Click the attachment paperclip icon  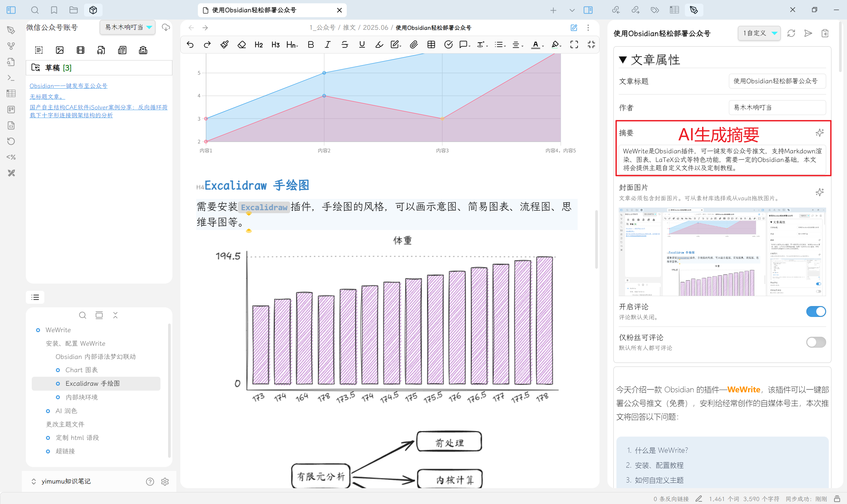click(414, 45)
